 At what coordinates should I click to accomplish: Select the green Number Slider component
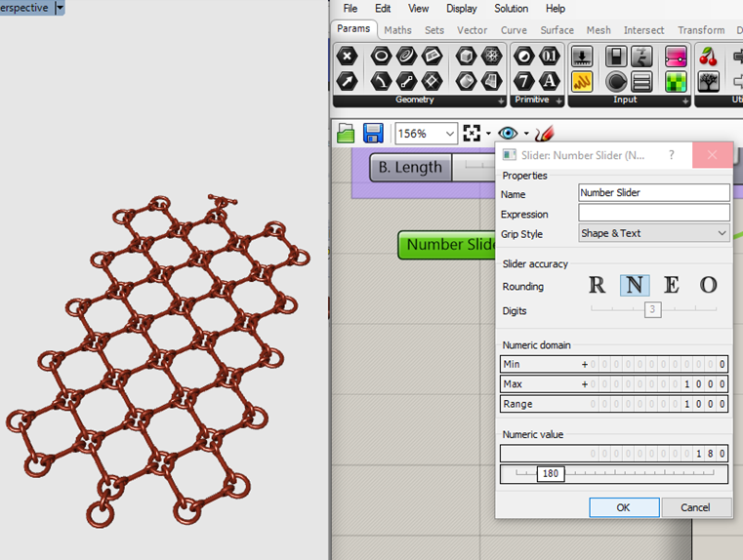click(x=446, y=244)
